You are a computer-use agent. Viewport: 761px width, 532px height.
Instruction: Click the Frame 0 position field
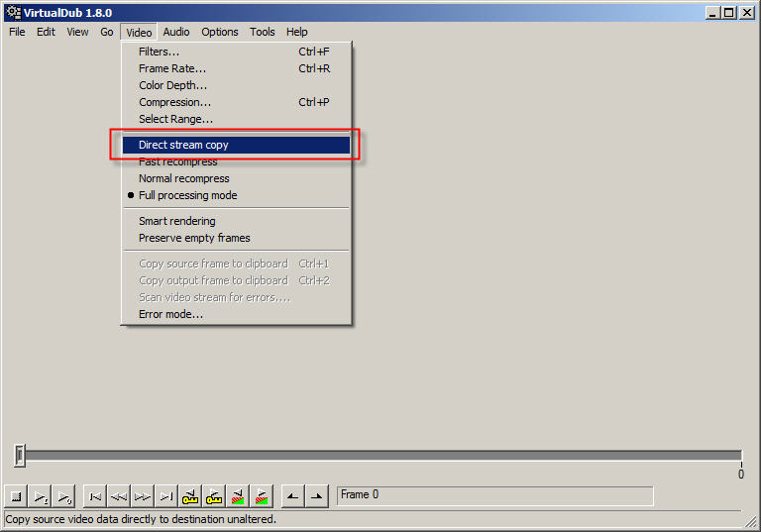(x=495, y=496)
